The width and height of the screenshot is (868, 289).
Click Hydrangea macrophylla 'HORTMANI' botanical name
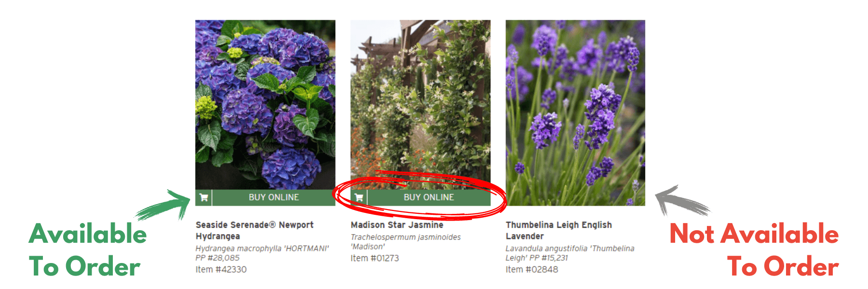(262, 249)
